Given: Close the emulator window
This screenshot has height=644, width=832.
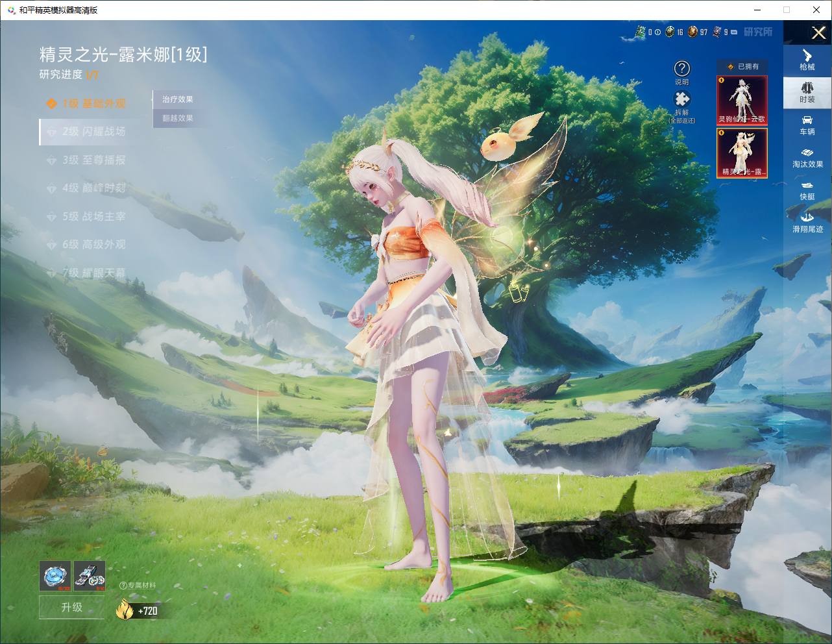Looking at the screenshot, I should coord(816,10).
